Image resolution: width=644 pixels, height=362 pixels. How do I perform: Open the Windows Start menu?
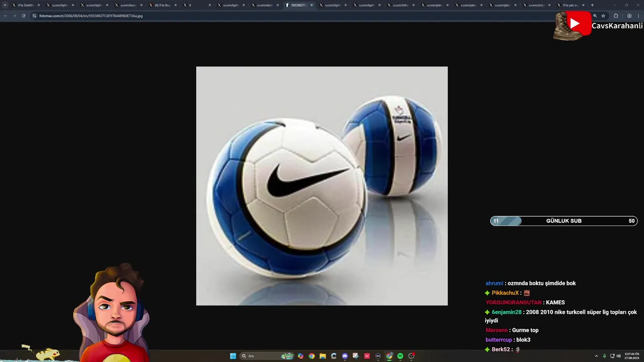(x=233, y=356)
